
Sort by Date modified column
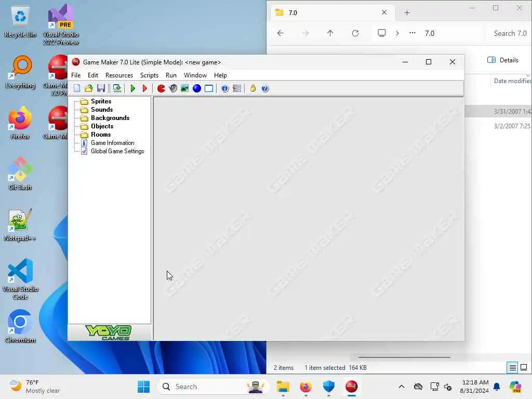point(512,81)
